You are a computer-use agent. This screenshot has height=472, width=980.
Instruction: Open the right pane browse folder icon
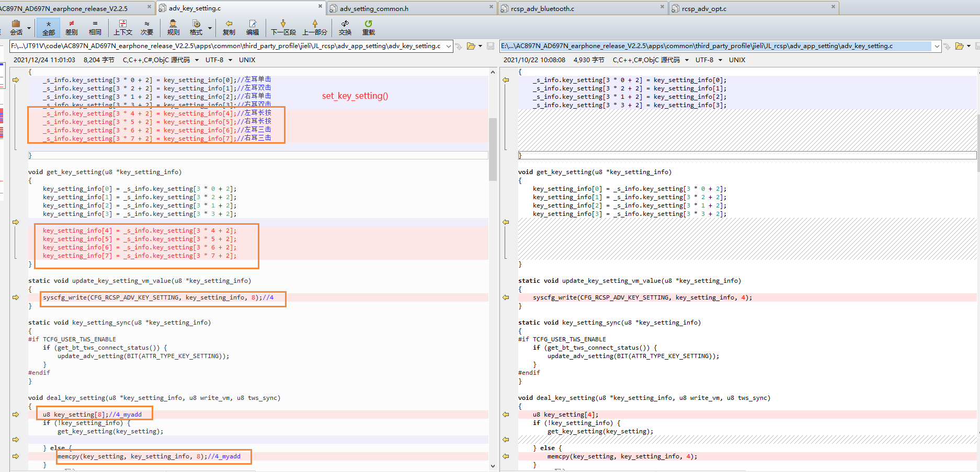[x=959, y=46]
